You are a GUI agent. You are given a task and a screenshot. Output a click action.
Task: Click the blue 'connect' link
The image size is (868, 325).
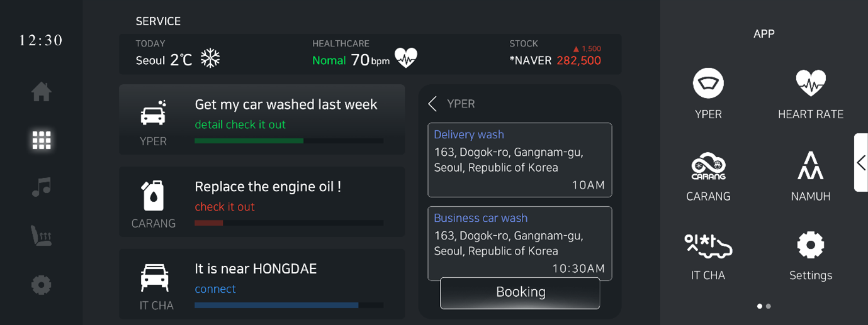[215, 289]
